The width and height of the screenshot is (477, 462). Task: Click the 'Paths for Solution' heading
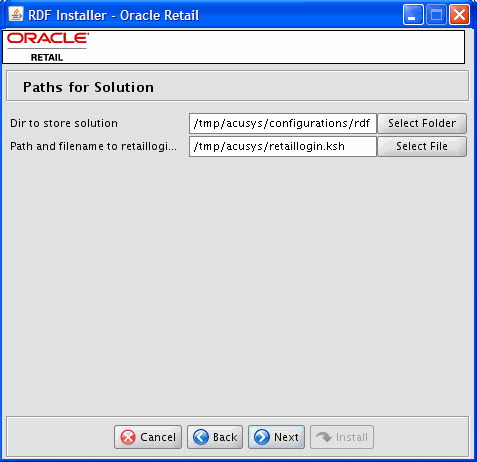pos(88,87)
